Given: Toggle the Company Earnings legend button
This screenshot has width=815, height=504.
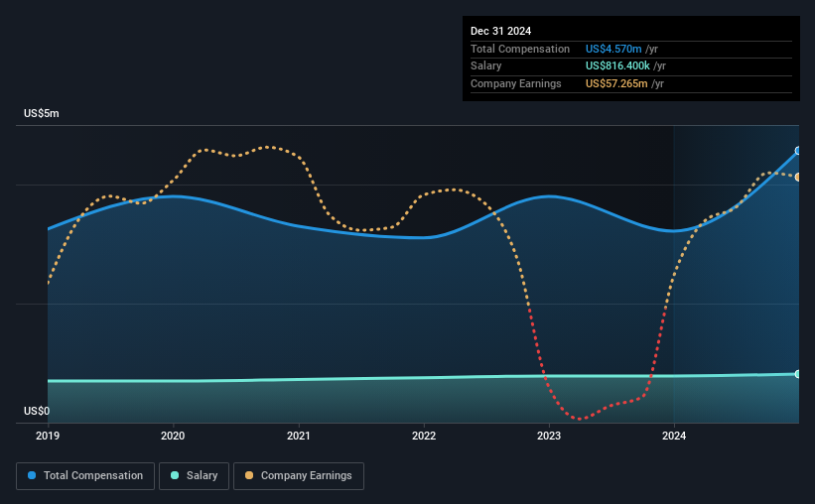Looking at the screenshot, I should click(x=299, y=476).
